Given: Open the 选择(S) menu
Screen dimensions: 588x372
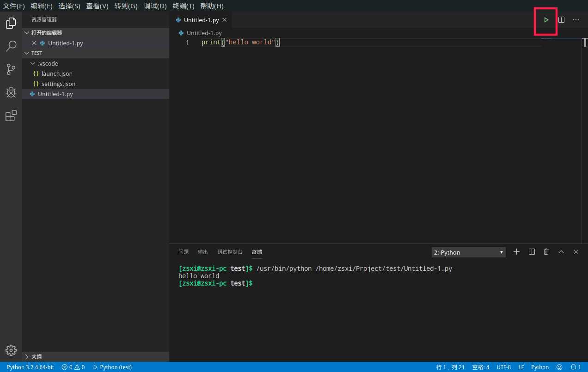Looking at the screenshot, I should click(69, 6).
